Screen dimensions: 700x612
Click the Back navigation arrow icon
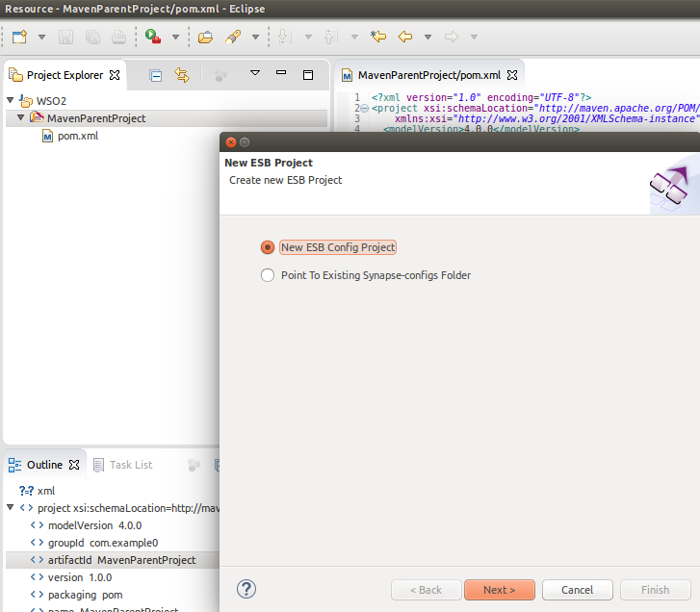click(x=405, y=38)
